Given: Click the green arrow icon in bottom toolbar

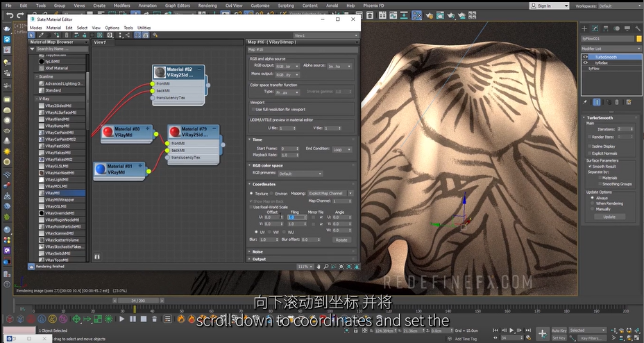Looking at the screenshot, I should coord(87,319).
